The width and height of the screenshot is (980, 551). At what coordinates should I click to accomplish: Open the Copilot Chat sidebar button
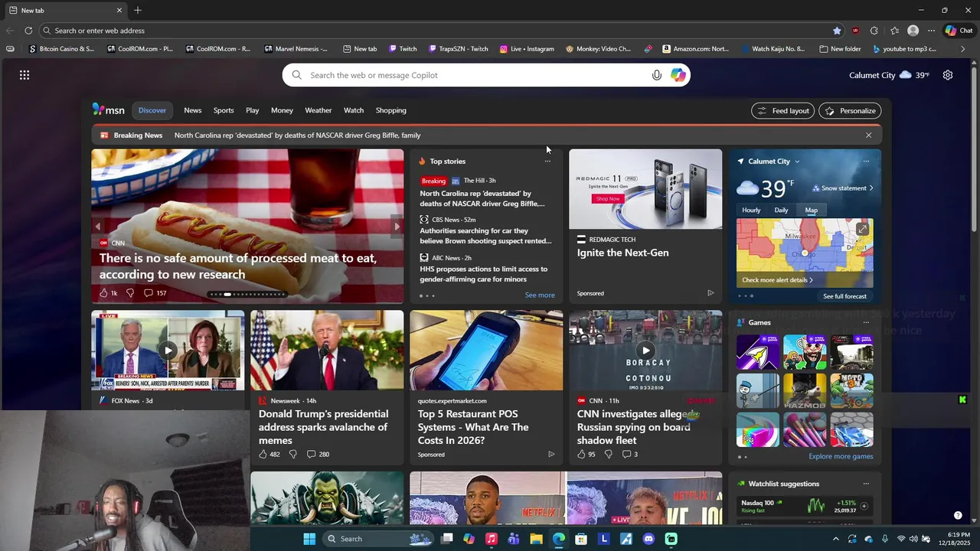(x=959, y=31)
